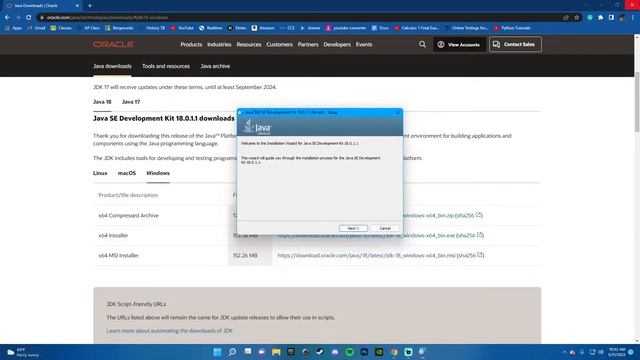Open the Oracle site search icon
The width and height of the screenshot is (640, 360).
tap(422, 44)
